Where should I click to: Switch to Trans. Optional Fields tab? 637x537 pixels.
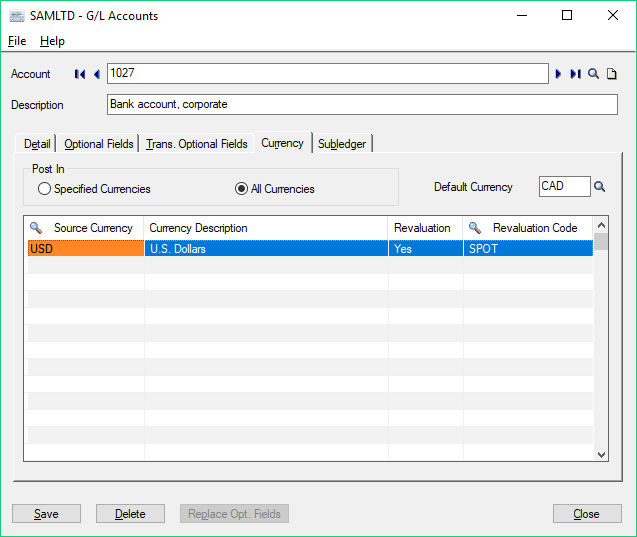[x=196, y=144]
